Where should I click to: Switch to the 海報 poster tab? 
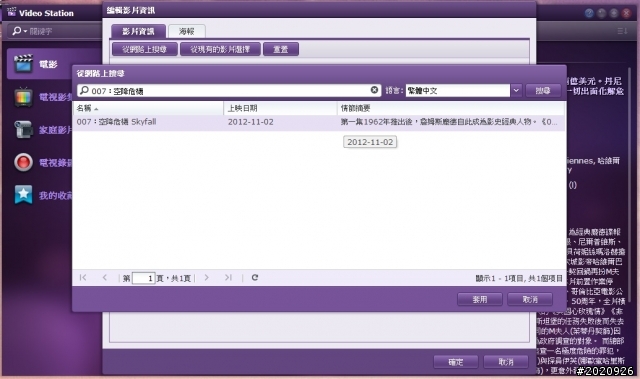[x=187, y=31]
